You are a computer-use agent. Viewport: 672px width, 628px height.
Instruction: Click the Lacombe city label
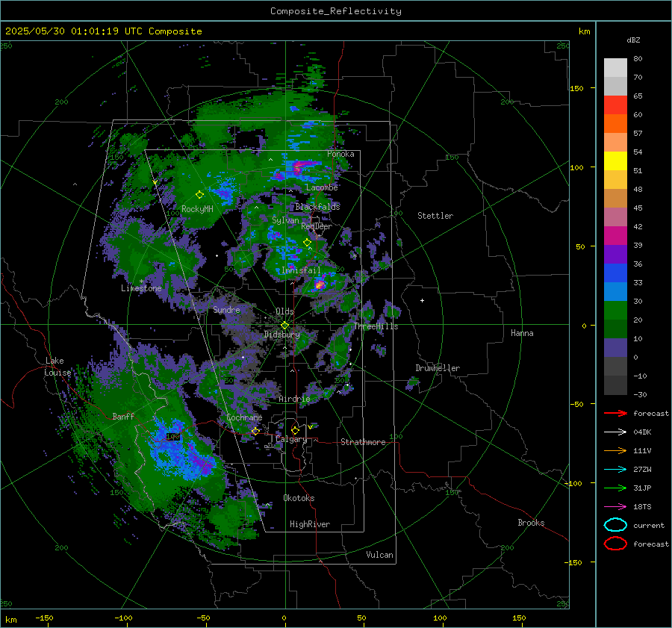coord(322,187)
